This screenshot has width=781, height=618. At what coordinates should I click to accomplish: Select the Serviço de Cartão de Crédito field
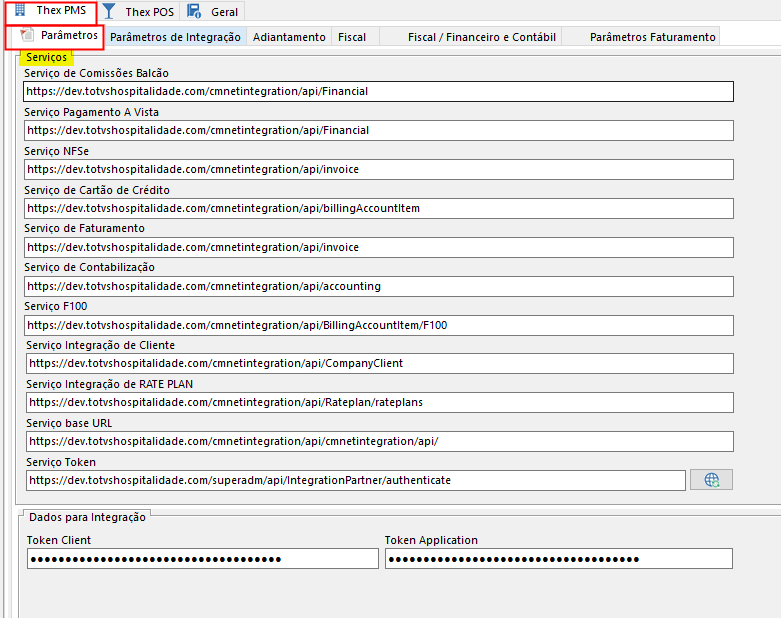tap(379, 208)
